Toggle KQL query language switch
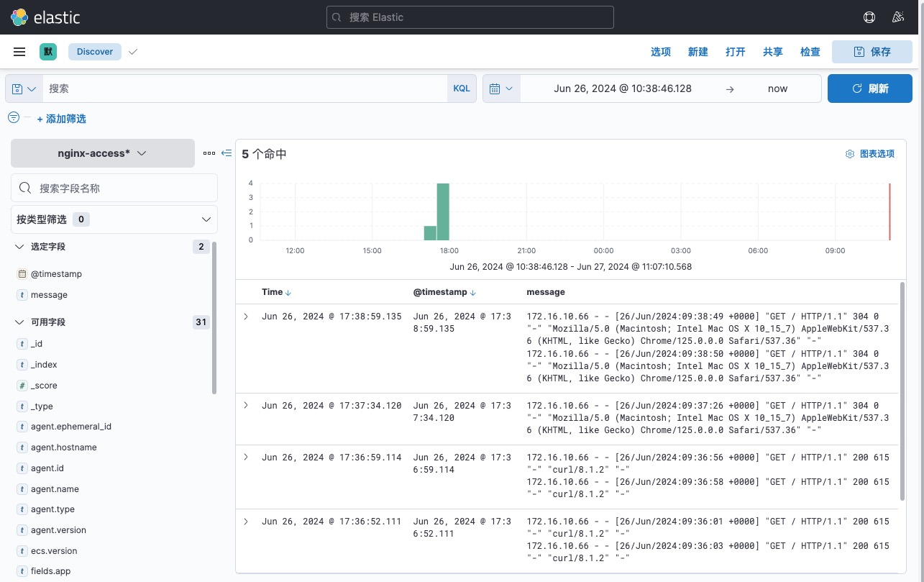The height and width of the screenshot is (582, 924). (461, 88)
